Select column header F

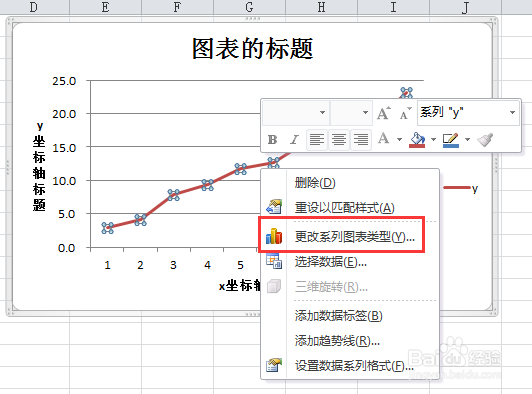(x=177, y=7)
